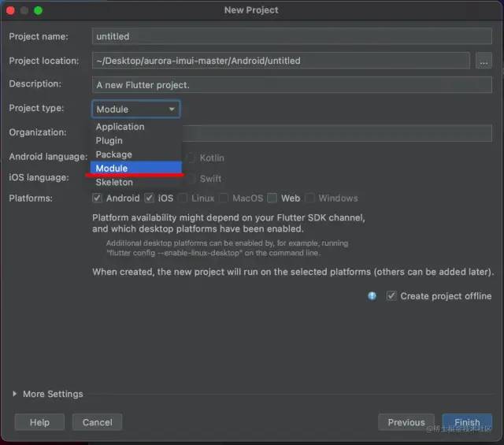Select Application from project type list
This screenshot has width=504, height=445.
click(x=136, y=127)
